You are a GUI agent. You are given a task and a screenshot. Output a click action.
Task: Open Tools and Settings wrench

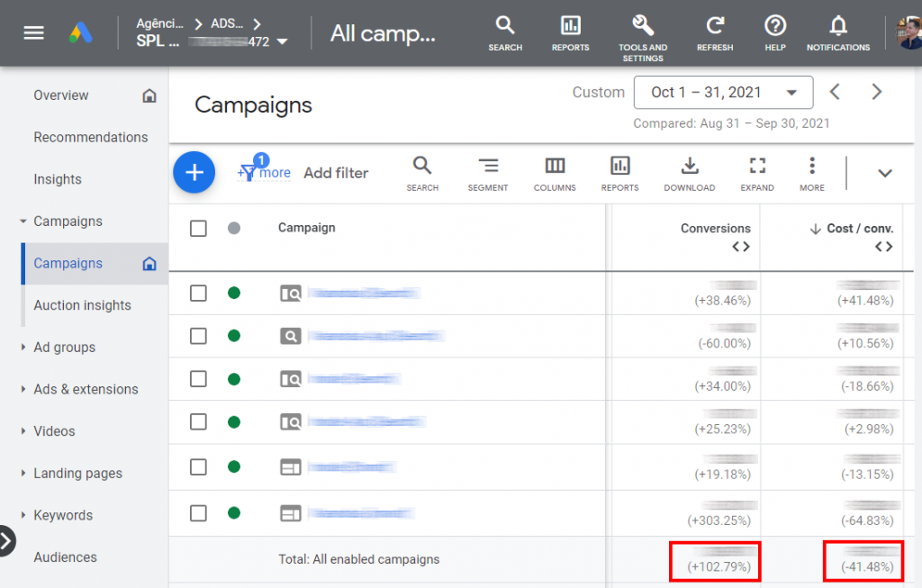(643, 32)
